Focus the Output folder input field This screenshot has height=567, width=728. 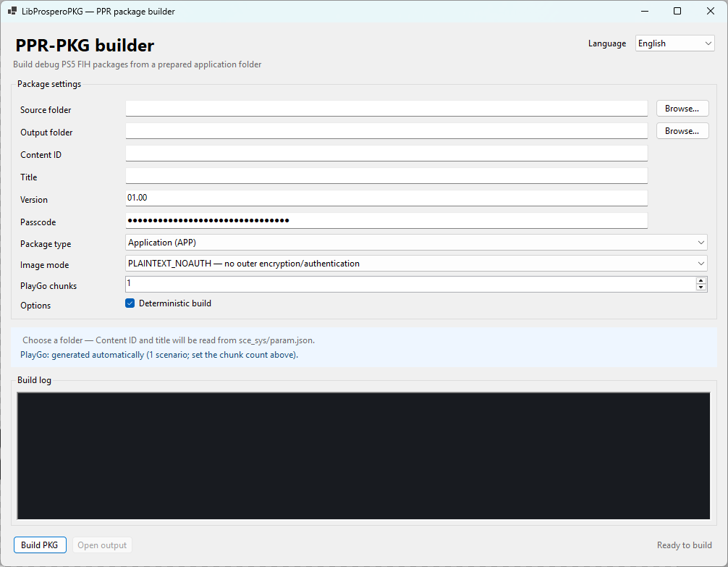(x=386, y=130)
